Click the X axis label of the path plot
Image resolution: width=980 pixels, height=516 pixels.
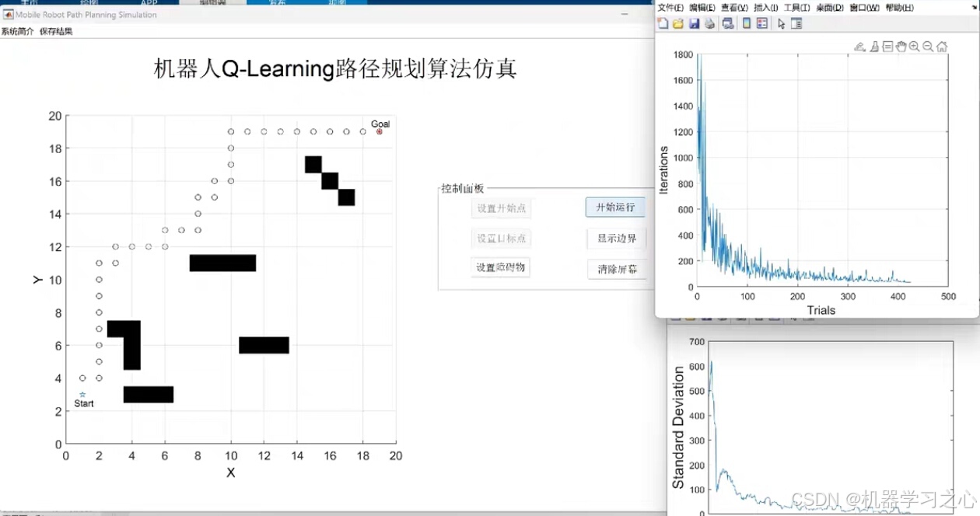231,472
